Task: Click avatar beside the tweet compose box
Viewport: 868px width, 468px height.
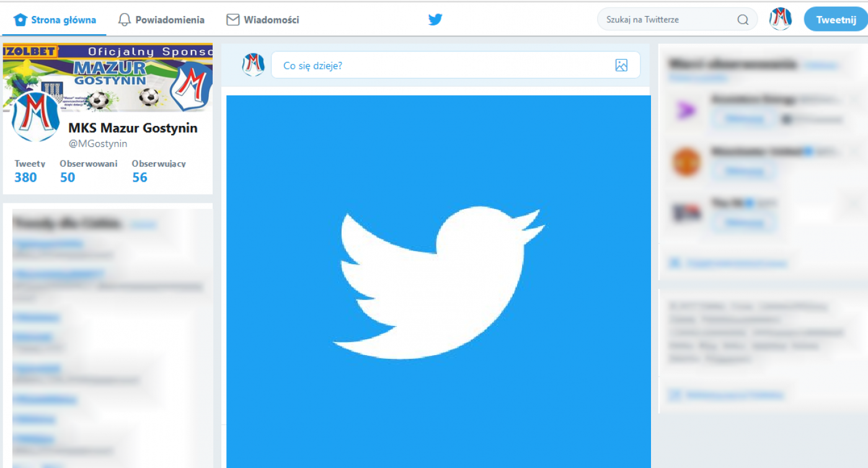Action: click(x=253, y=65)
